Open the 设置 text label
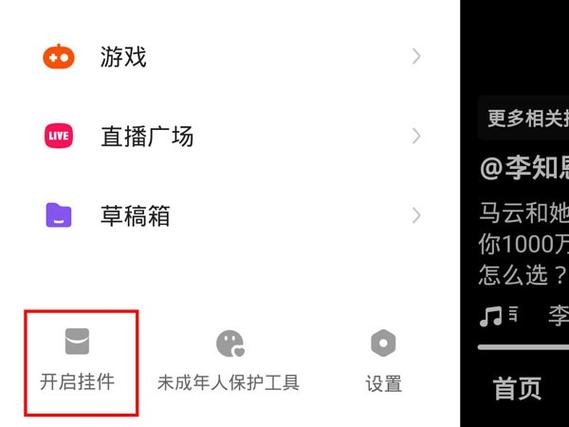The image size is (569, 427). coord(384,383)
